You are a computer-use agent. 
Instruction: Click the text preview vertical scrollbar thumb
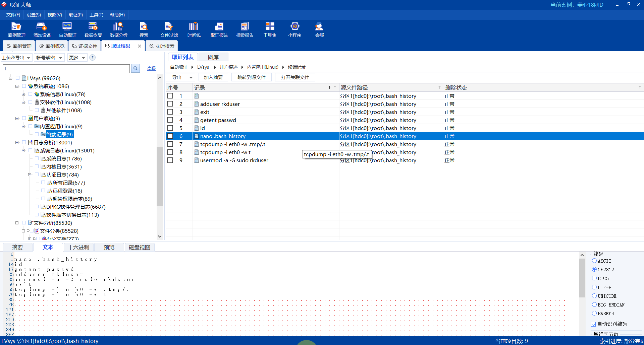tap(582, 278)
